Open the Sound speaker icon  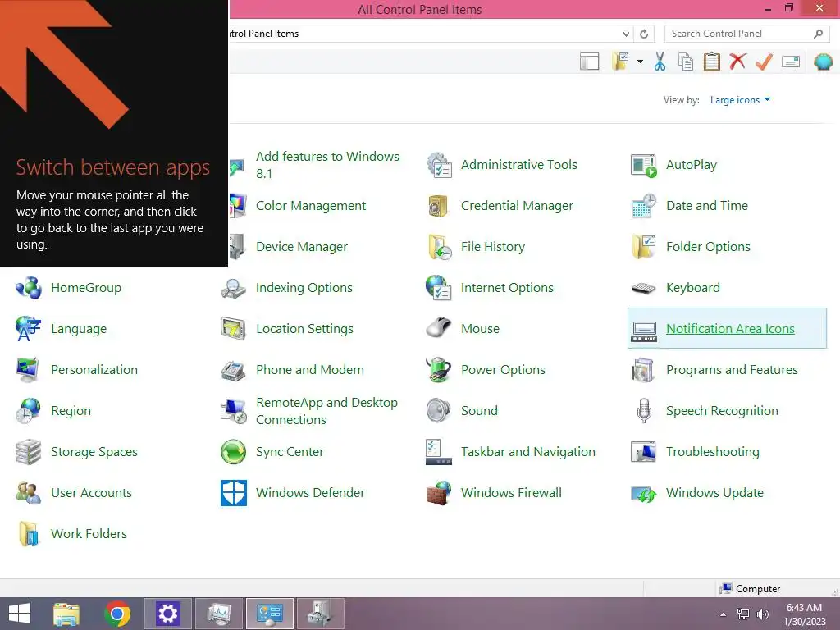pyautogui.click(x=439, y=411)
